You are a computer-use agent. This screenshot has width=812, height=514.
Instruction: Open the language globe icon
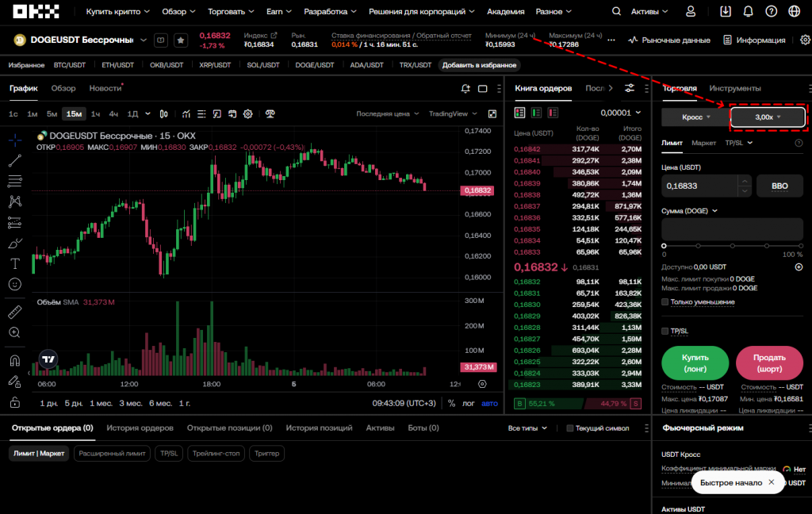[x=795, y=12]
